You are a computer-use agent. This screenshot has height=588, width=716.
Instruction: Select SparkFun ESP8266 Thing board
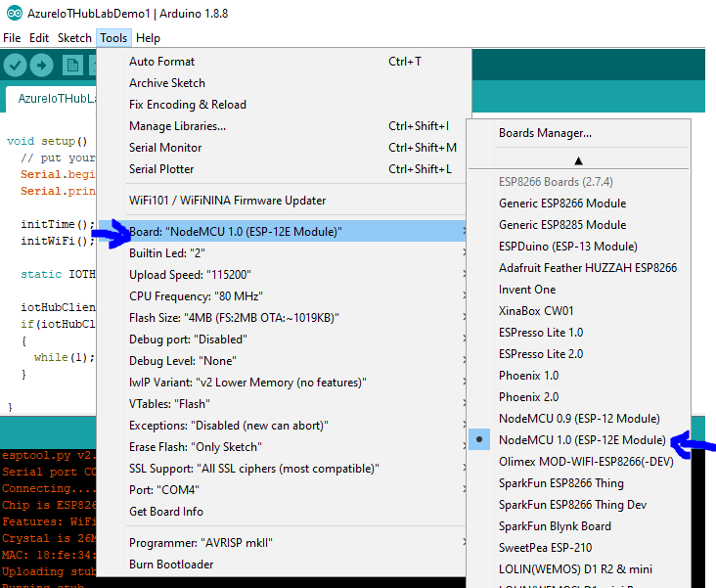(578, 482)
